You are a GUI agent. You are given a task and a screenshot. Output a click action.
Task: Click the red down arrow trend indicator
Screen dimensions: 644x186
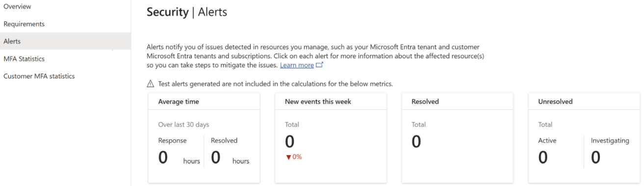point(288,157)
